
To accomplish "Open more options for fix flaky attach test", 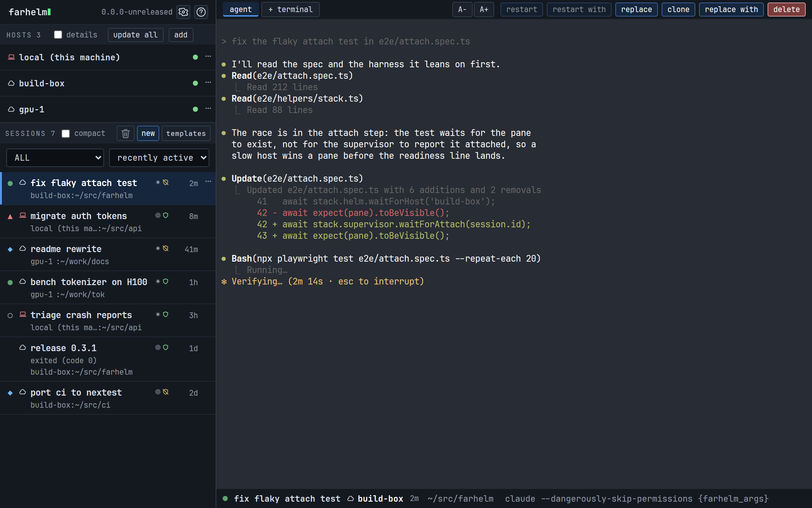I will pyautogui.click(x=208, y=181).
